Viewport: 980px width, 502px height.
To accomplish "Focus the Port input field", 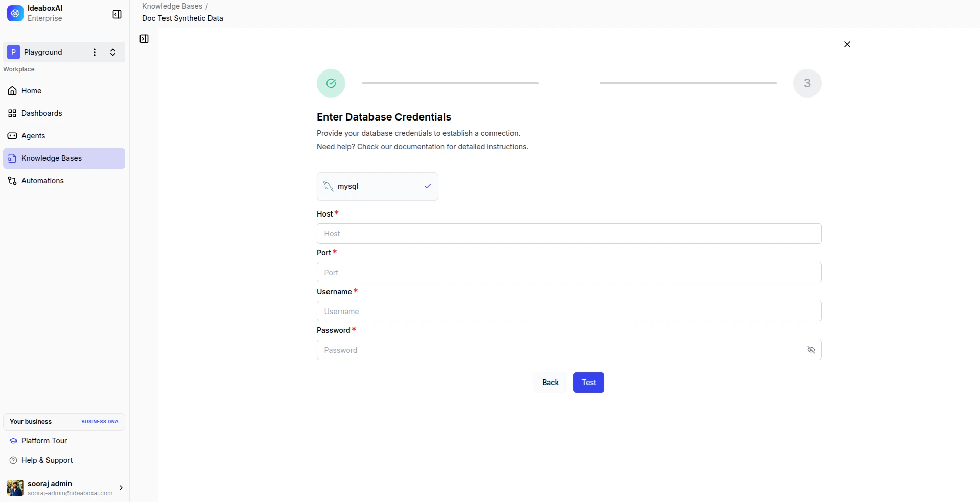I will (x=569, y=272).
